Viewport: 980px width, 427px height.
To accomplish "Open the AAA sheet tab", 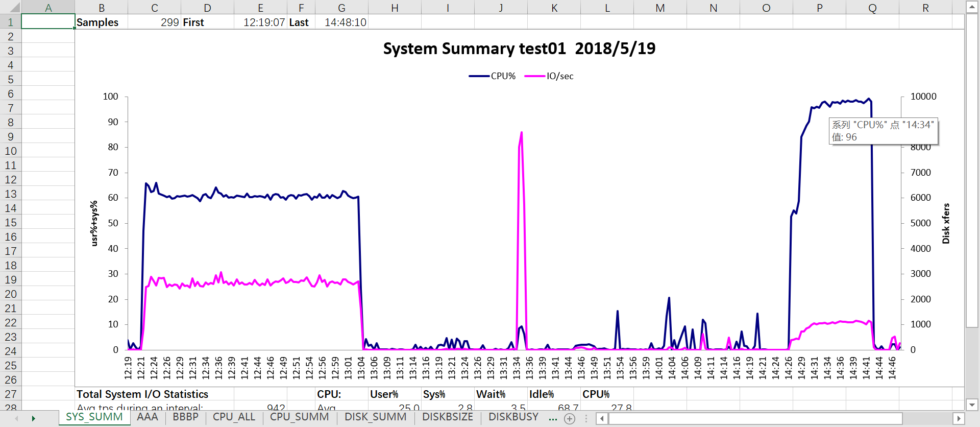I will pos(148,417).
